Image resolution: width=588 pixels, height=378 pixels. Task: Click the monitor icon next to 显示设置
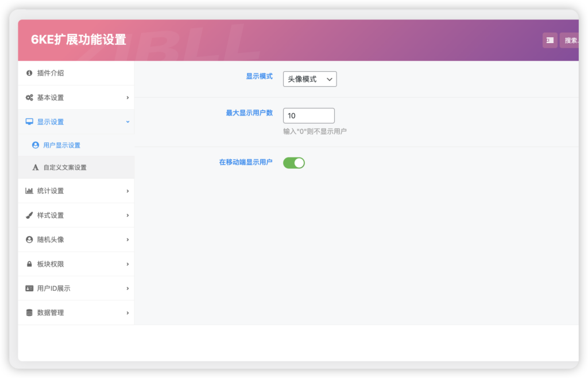[x=29, y=121]
